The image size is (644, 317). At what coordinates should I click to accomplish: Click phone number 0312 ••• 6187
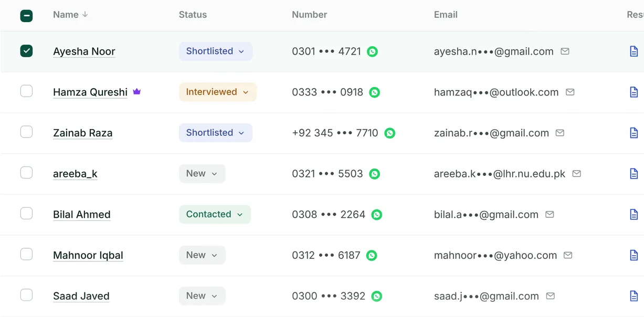pyautogui.click(x=326, y=255)
